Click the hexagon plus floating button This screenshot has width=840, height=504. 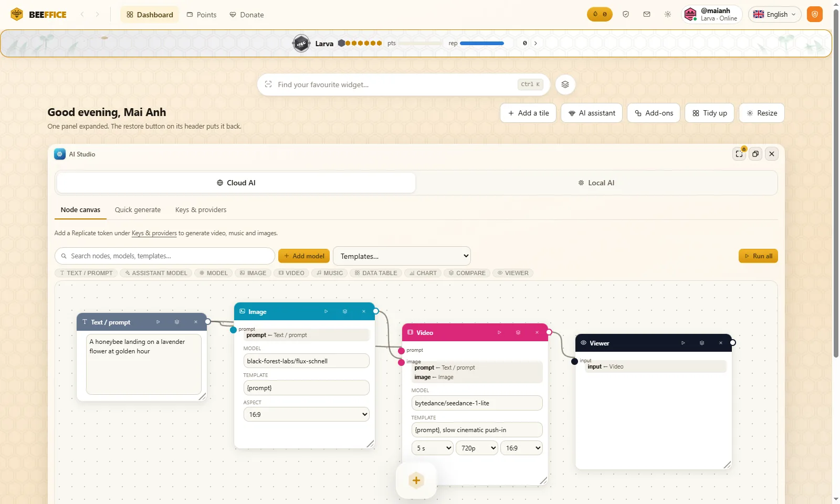click(x=416, y=480)
